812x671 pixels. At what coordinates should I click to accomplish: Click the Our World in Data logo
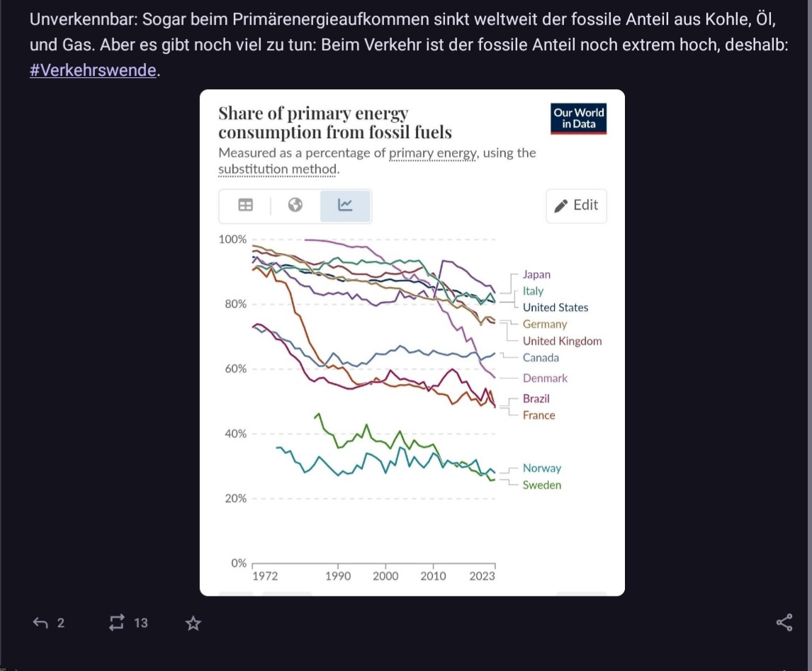pyautogui.click(x=579, y=118)
